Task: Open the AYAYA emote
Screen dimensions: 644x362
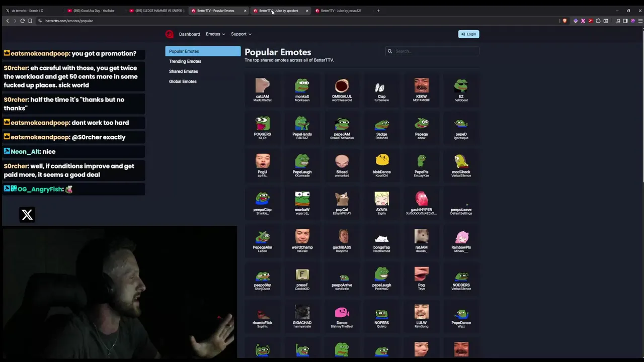Action: pos(381,203)
